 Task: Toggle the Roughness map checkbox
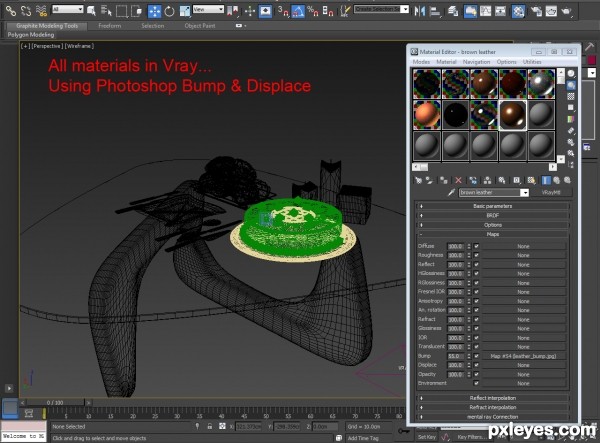pyautogui.click(x=476, y=255)
